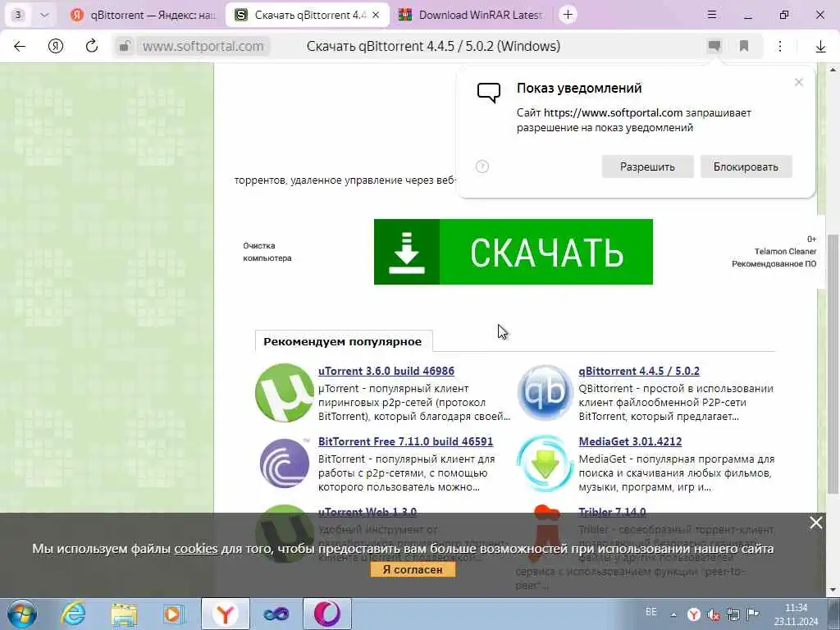Click the purple BitTorrent logo icon
This screenshot has height=630, width=840.
click(x=285, y=463)
